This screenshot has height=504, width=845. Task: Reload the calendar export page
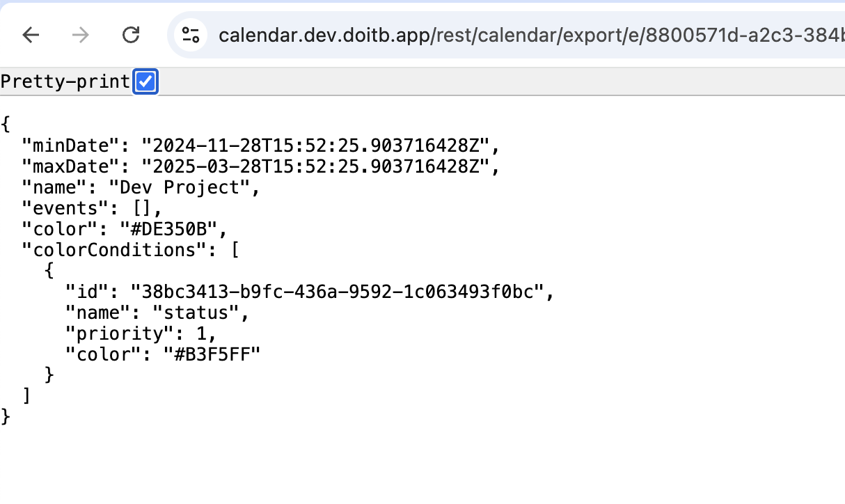click(x=131, y=35)
